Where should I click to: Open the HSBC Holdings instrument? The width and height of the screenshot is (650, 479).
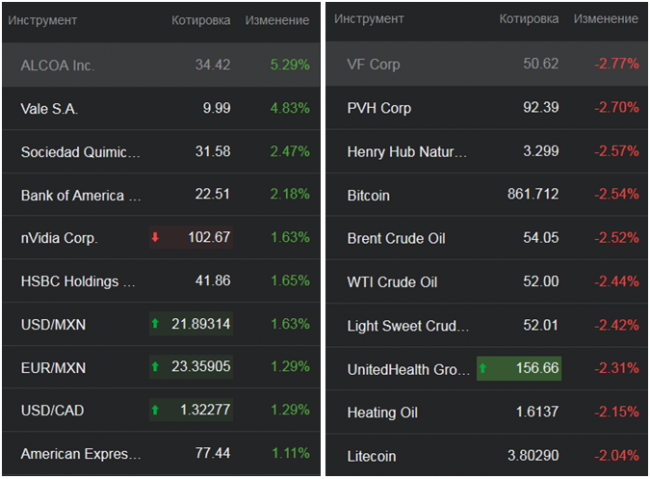(x=78, y=281)
